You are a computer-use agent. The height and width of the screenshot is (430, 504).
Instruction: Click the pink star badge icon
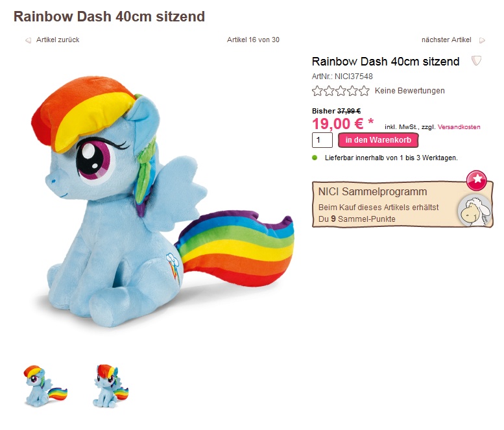point(477,180)
